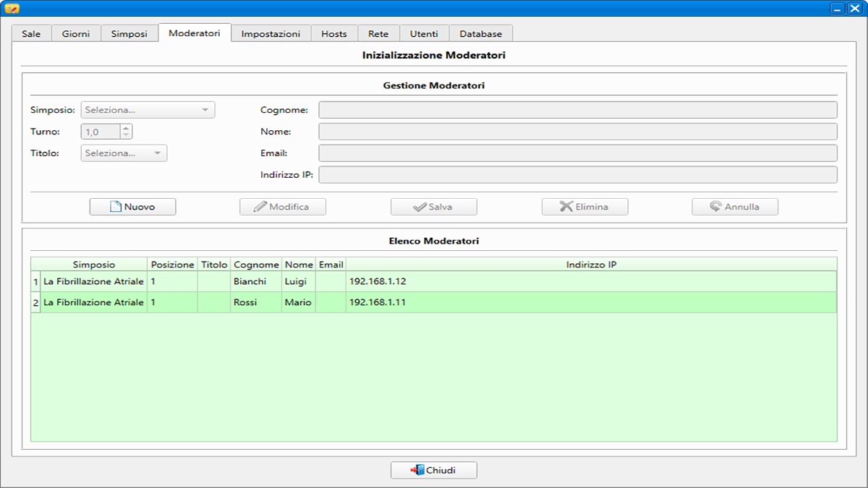This screenshot has width=868, height=488.
Task: Click La Fibrillazione Atriale in Rossi's row
Action: 94,302
